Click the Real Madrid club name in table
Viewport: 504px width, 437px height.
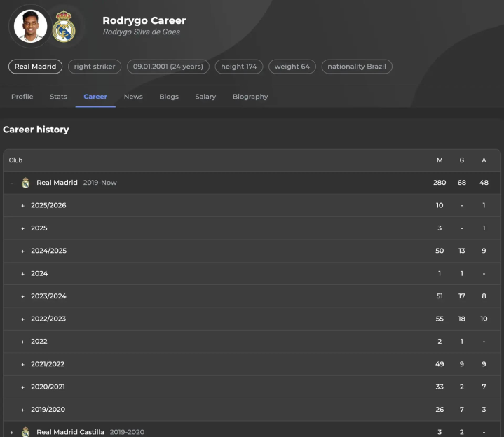click(x=57, y=183)
